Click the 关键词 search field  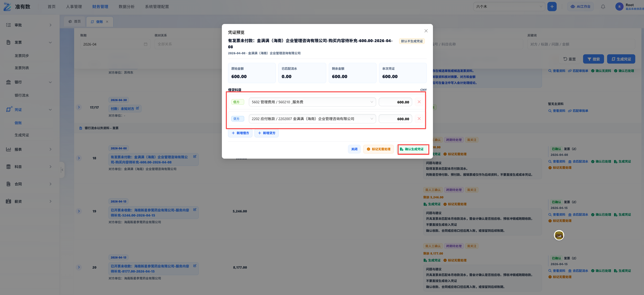click(x=581, y=44)
